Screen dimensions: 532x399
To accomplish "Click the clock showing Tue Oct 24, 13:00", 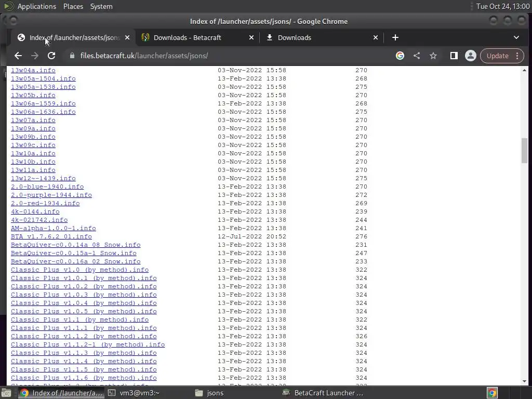I will tap(503, 6).
